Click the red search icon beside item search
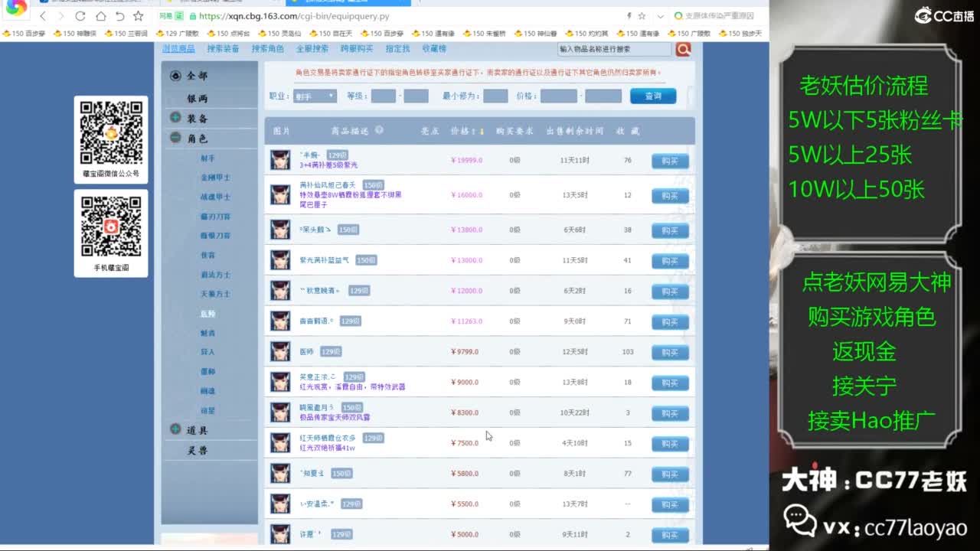 [683, 49]
